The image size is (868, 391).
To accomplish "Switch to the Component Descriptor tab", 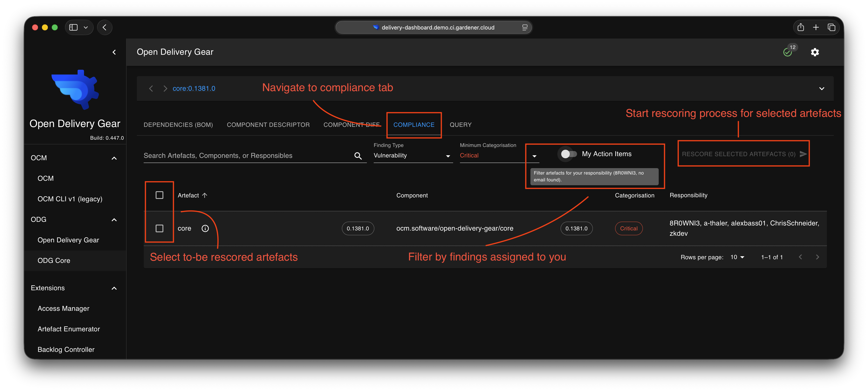I will 268,124.
